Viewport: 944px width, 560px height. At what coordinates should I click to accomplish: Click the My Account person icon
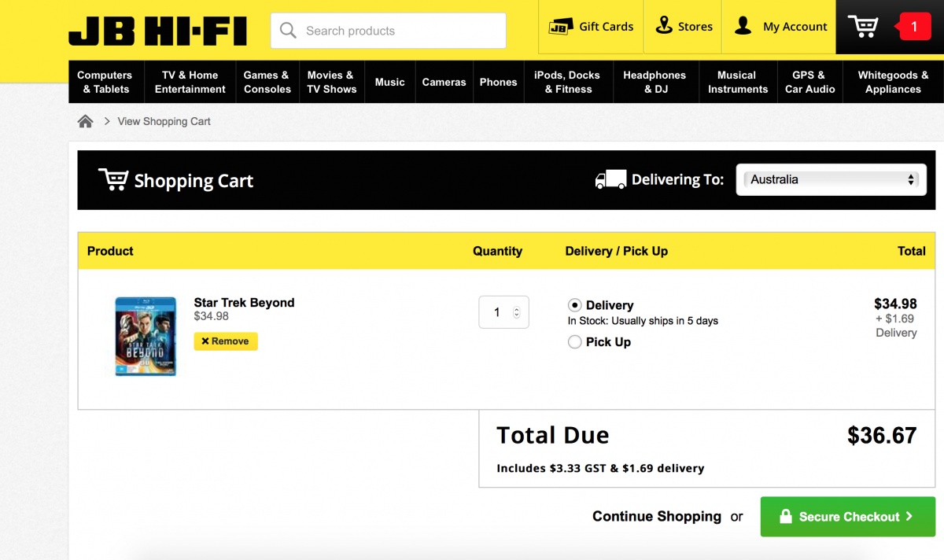[x=743, y=27]
